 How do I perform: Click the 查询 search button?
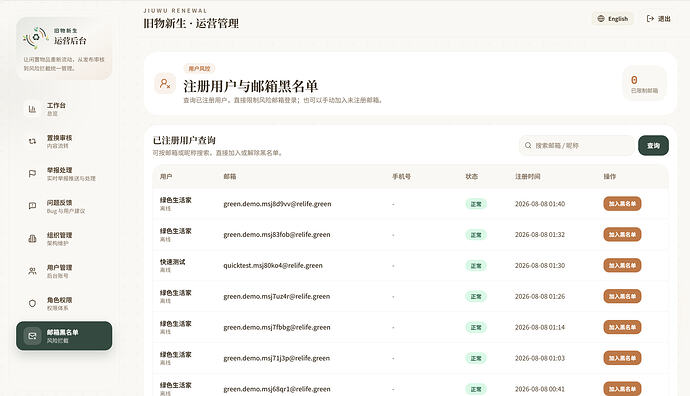653,145
